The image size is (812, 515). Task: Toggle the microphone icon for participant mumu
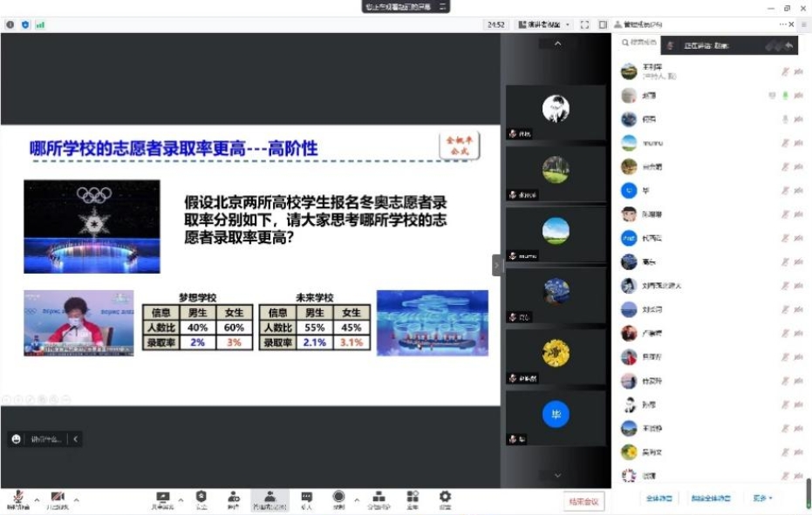pos(785,143)
